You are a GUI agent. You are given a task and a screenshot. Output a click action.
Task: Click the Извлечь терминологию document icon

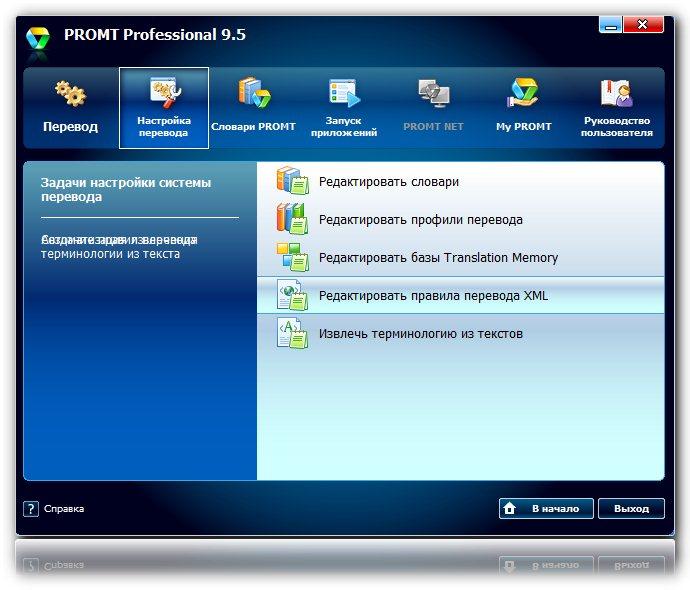click(292, 333)
